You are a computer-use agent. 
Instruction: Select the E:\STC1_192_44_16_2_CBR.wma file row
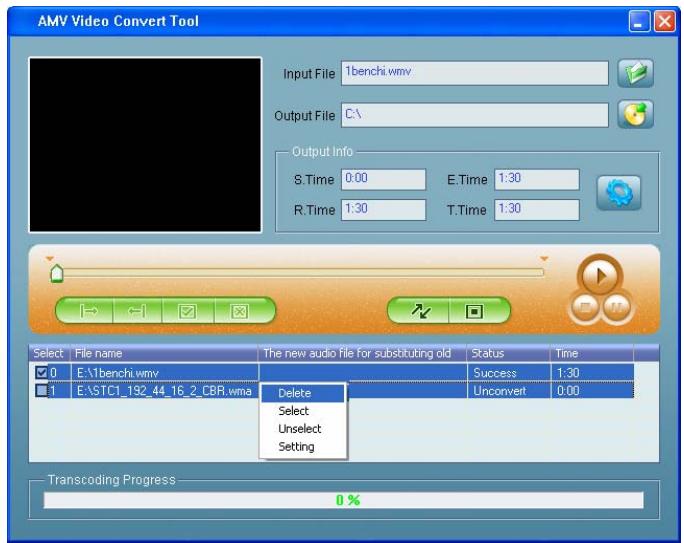[332, 390]
